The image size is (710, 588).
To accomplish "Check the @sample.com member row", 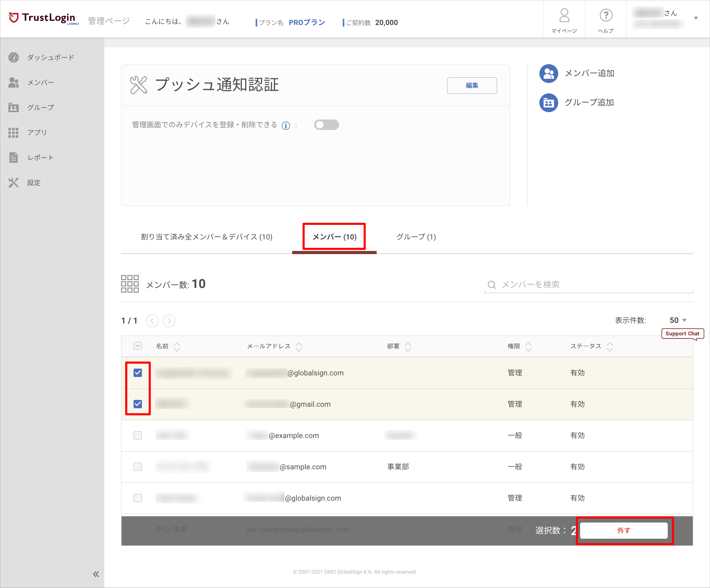I will coord(138,467).
